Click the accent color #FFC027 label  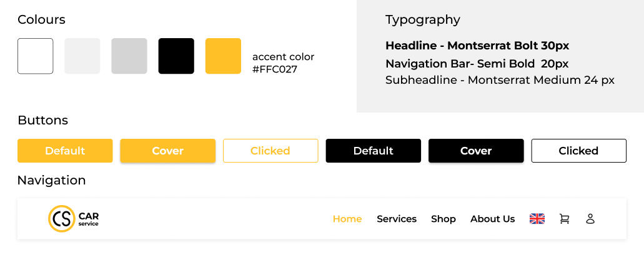[283, 63]
